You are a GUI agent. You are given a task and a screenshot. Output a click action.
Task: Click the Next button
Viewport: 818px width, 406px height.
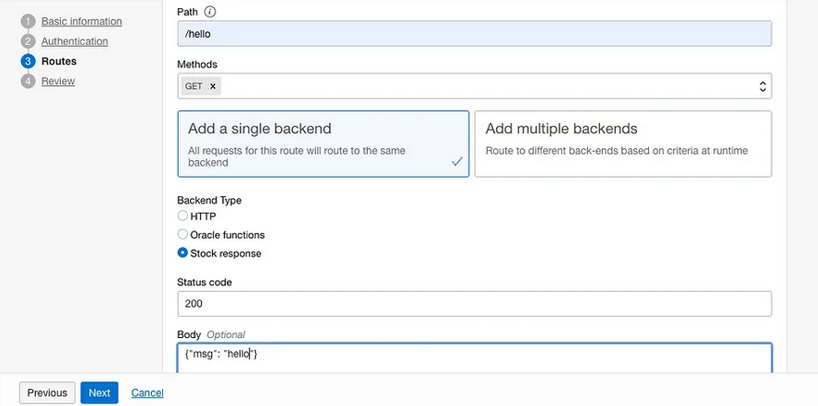pos(99,393)
